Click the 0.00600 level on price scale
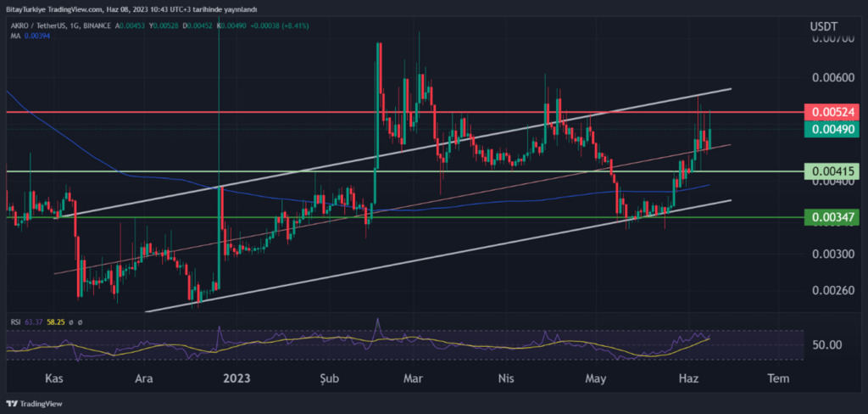 tap(834, 78)
